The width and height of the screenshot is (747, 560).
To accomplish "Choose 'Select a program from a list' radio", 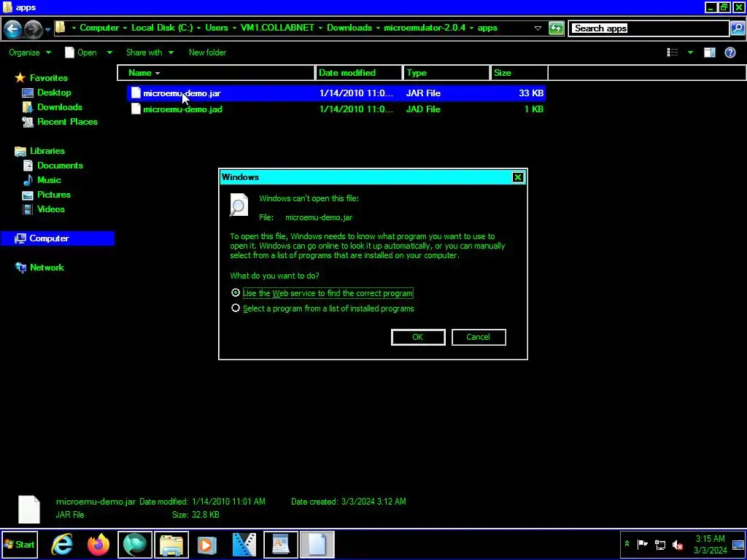I will 236,308.
